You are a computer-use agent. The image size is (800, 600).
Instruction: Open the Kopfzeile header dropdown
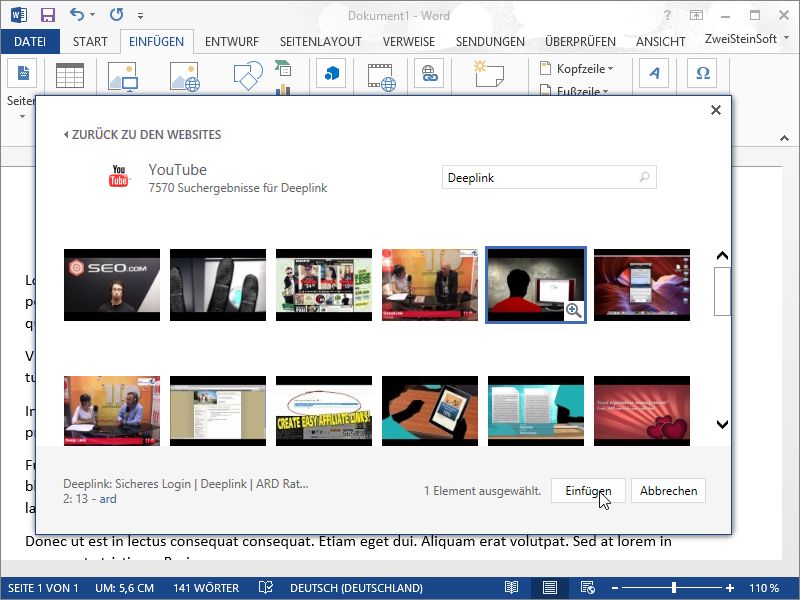pyautogui.click(x=577, y=68)
